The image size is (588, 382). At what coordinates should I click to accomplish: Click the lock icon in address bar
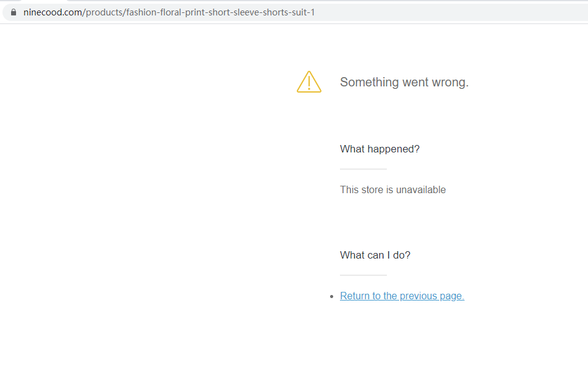point(14,12)
